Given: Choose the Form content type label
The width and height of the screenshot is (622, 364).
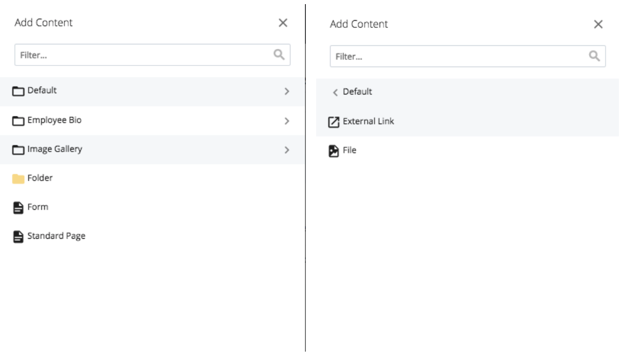Looking at the screenshot, I should tap(38, 207).
